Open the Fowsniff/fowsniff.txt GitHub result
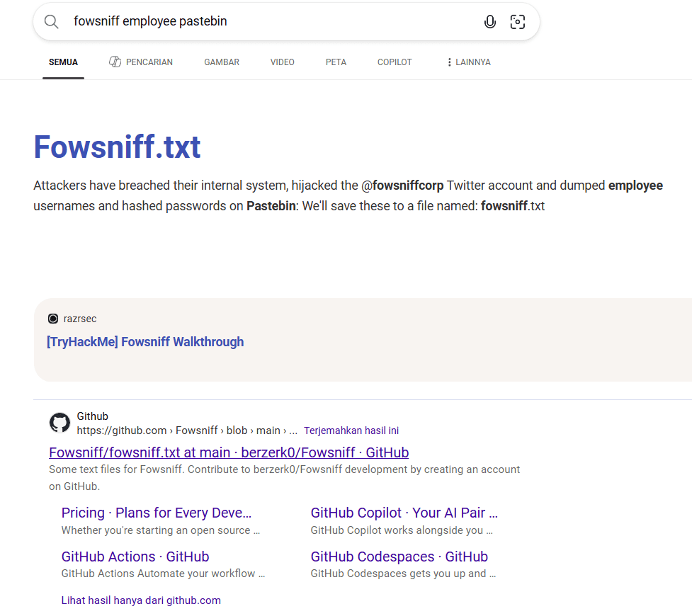 coord(229,452)
